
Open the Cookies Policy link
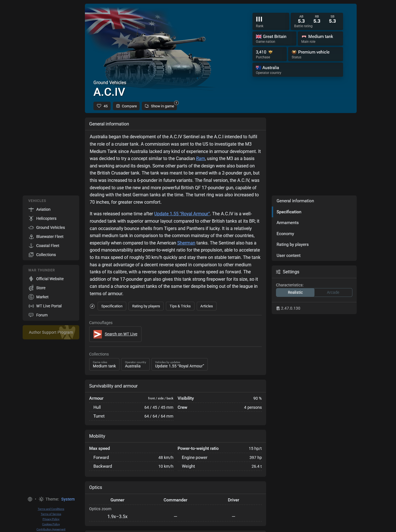tap(51, 524)
